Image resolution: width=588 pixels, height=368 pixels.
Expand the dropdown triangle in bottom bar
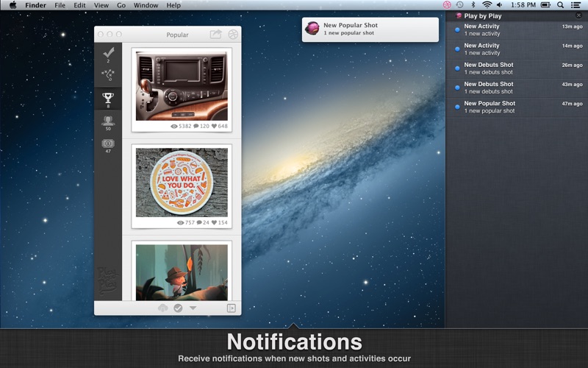(193, 308)
